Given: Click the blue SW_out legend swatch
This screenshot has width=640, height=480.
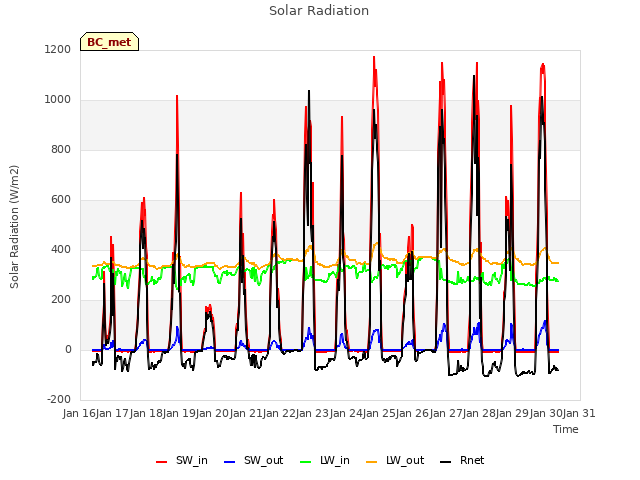Looking at the screenshot, I should tap(230, 462).
